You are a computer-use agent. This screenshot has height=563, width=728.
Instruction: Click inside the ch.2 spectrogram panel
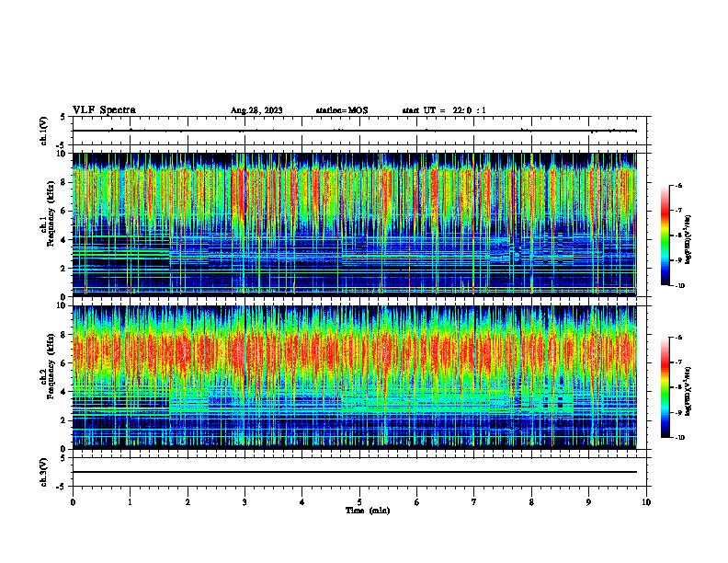click(x=355, y=377)
